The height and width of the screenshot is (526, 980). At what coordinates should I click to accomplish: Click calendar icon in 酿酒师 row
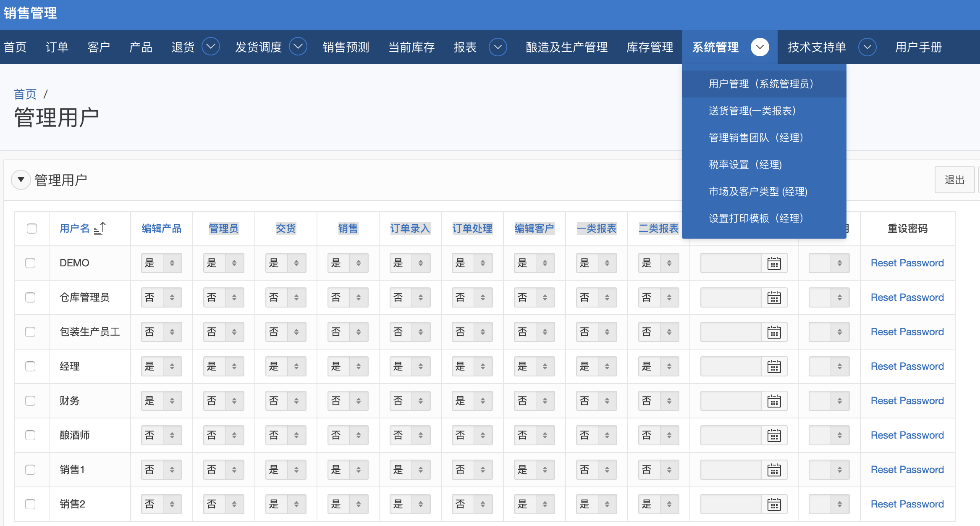click(x=774, y=436)
